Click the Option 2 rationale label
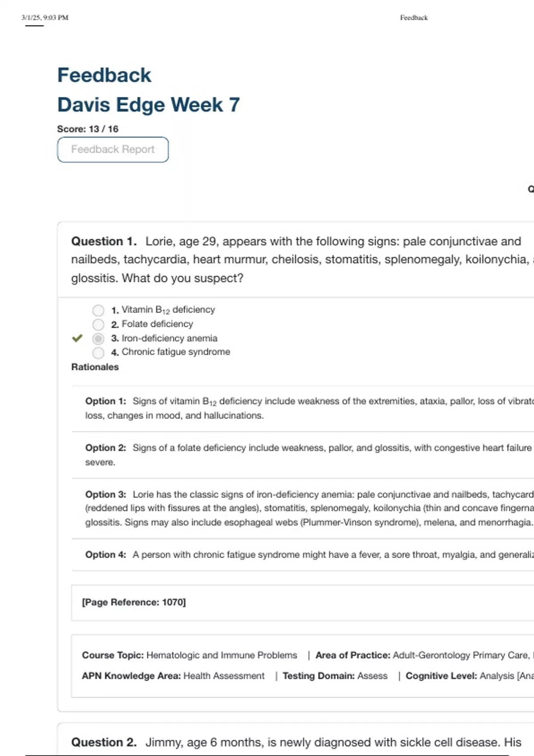Screen dimensions: 534x756 pos(105,448)
